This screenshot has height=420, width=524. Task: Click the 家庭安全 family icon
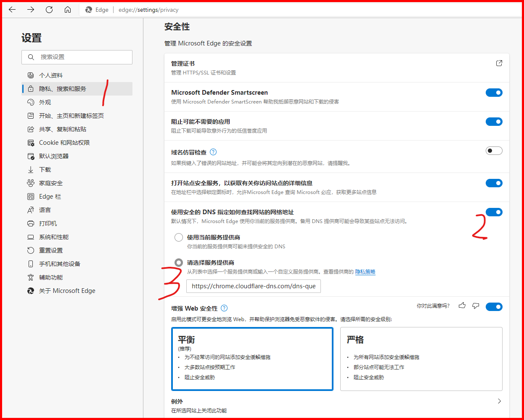pyautogui.click(x=31, y=183)
